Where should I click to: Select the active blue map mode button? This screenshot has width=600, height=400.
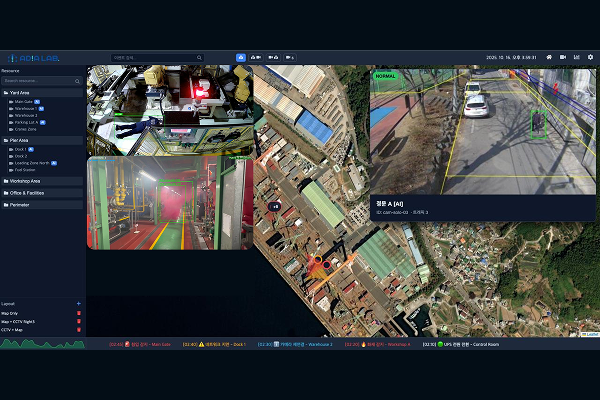[241, 57]
